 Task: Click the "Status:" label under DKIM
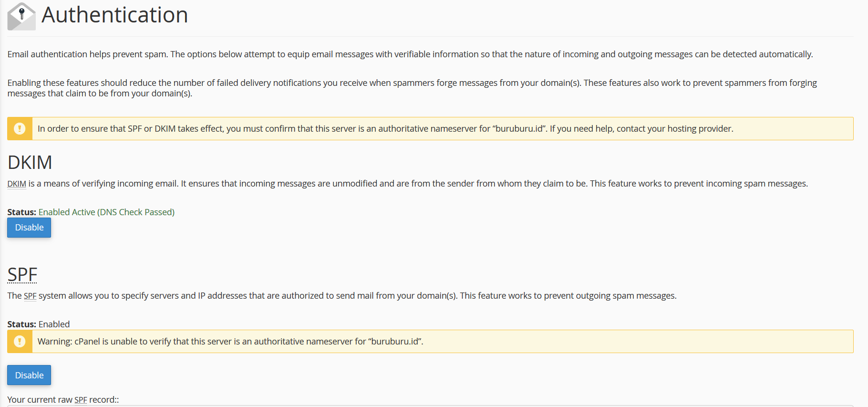click(21, 212)
